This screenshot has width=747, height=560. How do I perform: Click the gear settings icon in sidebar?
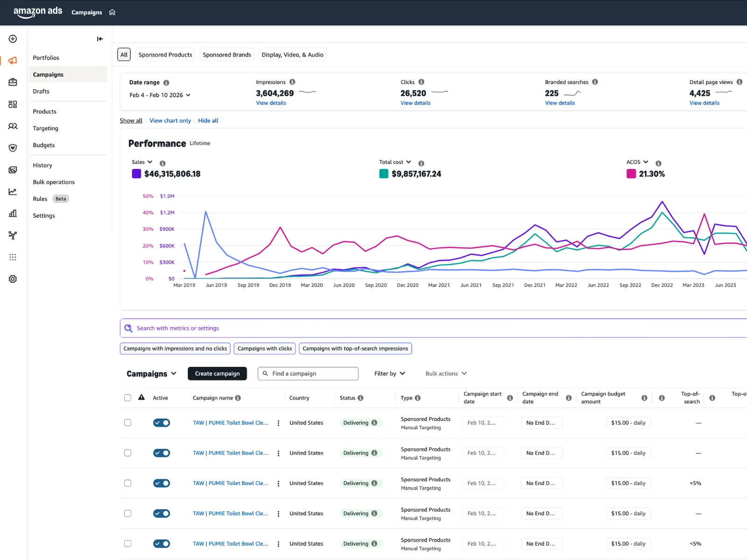coord(13,279)
